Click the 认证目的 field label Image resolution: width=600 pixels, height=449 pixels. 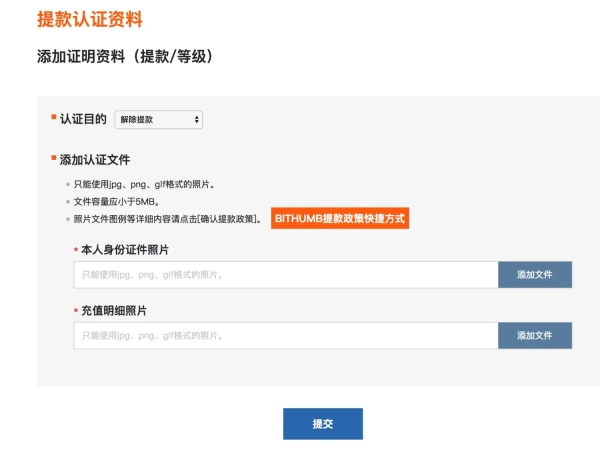83,120
